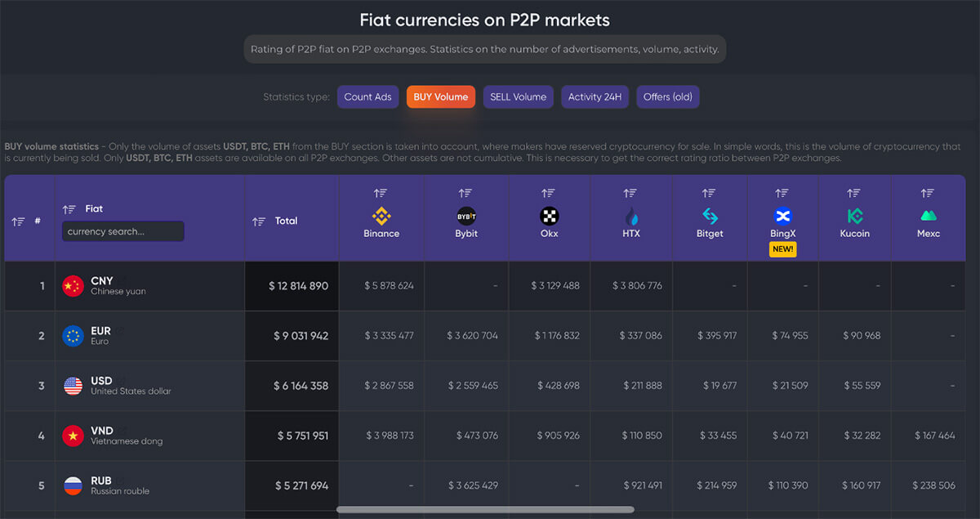Click the Bybit exchange logo

(465, 216)
